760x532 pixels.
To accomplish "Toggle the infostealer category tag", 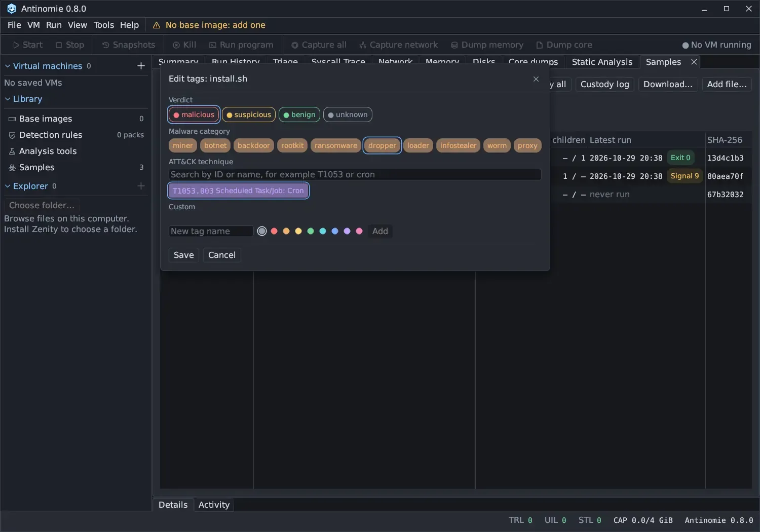I will pyautogui.click(x=458, y=145).
